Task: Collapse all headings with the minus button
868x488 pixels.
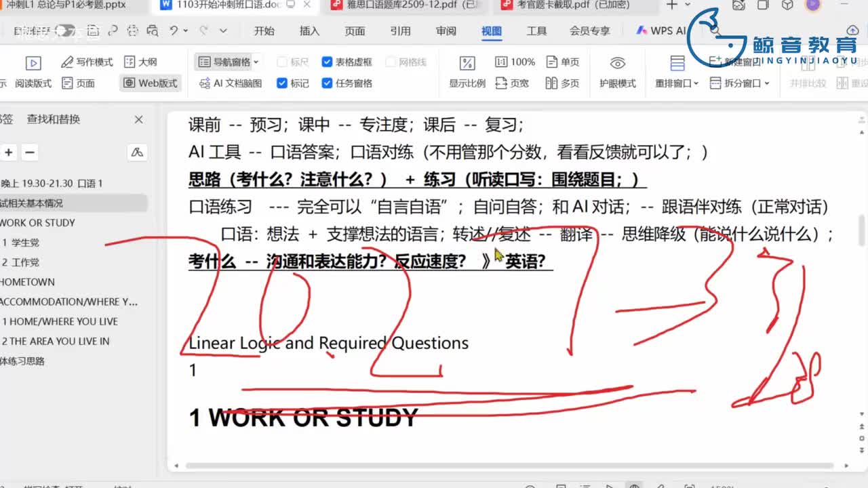Action: tap(30, 152)
